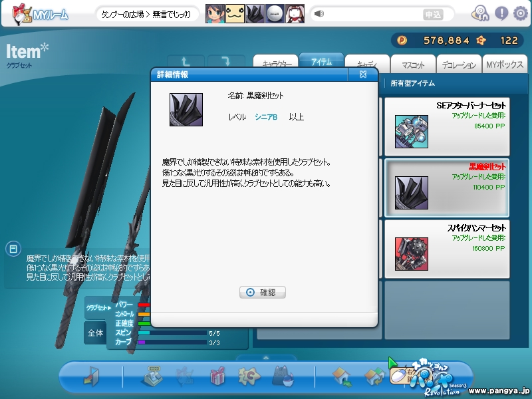The width and height of the screenshot is (532, 399).
Task: Click the 確認 confirm button
Action: tap(262, 292)
